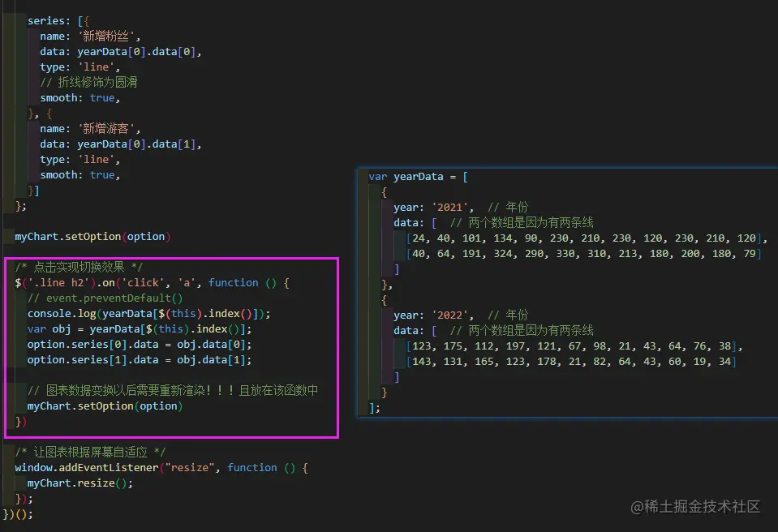Click the 'var yearData = [' declaration
The image size is (778, 532).
[x=419, y=177]
